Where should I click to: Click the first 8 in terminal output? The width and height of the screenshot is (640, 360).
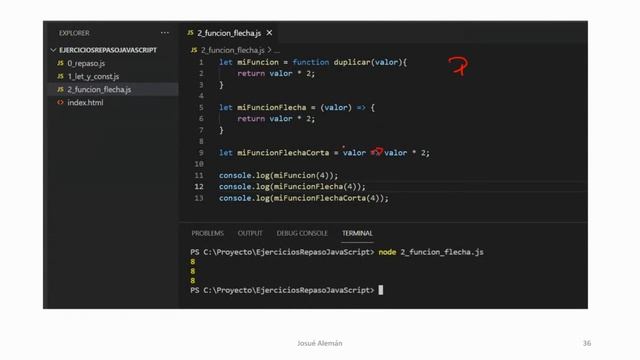tap(193, 262)
